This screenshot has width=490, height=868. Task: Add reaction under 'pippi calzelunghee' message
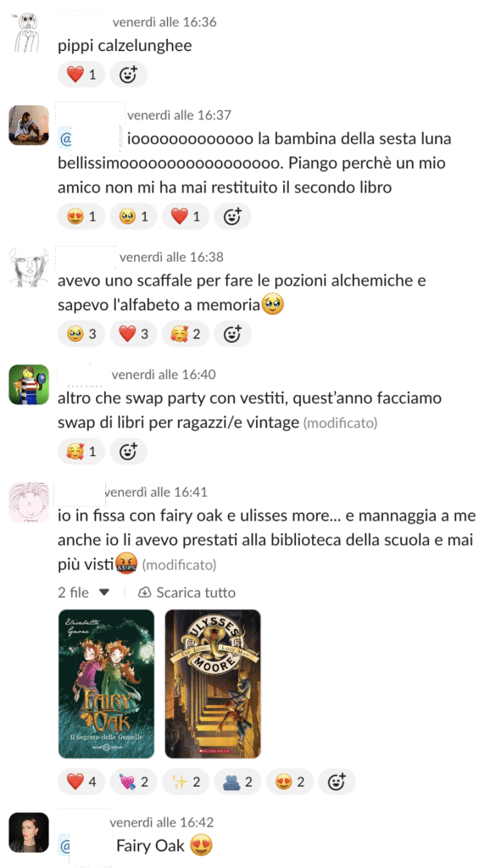coord(129,75)
